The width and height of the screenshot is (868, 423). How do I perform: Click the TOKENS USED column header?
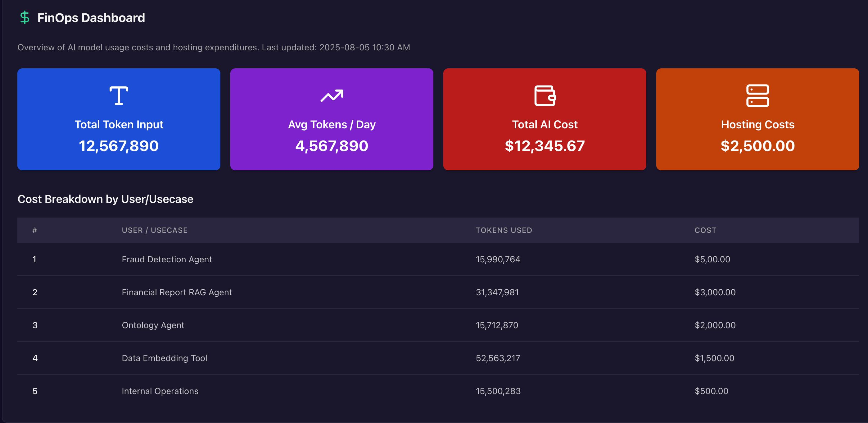pos(504,230)
